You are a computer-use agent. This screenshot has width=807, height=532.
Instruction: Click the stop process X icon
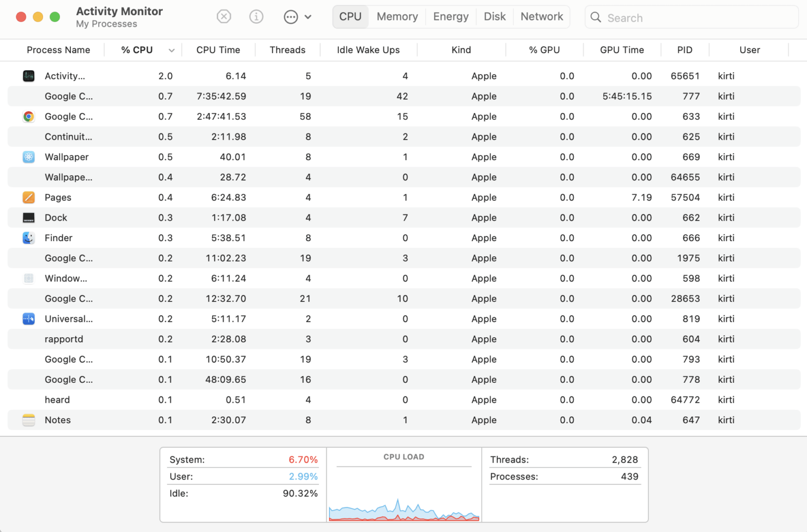(224, 17)
